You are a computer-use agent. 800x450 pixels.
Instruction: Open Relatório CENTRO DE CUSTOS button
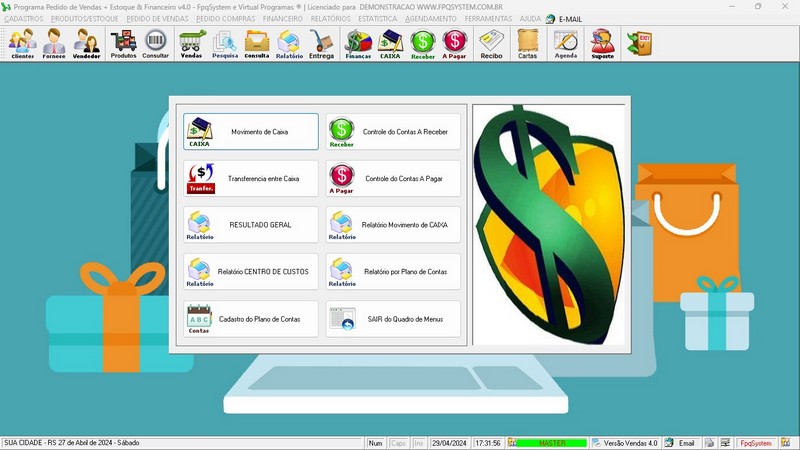pyautogui.click(x=251, y=272)
